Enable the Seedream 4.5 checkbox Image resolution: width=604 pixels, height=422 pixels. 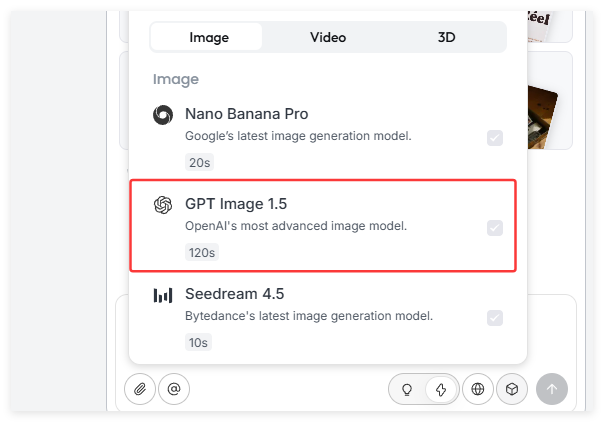pos(494,318)
